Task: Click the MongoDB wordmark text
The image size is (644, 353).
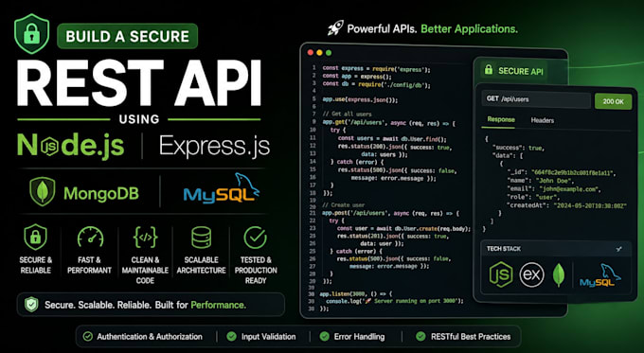Action: point(101,193)
